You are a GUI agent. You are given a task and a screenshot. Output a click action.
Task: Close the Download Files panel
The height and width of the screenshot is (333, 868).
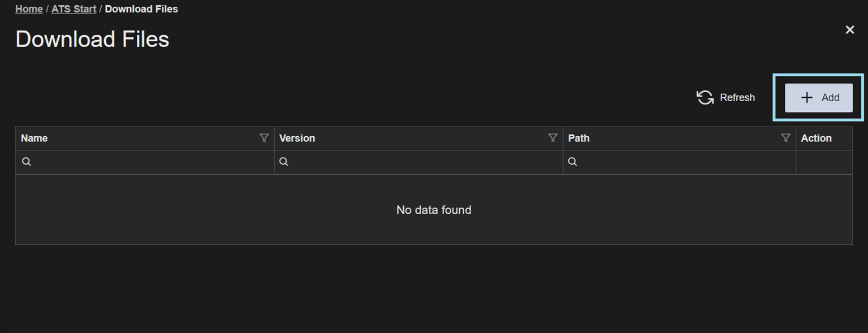(850, 30)
